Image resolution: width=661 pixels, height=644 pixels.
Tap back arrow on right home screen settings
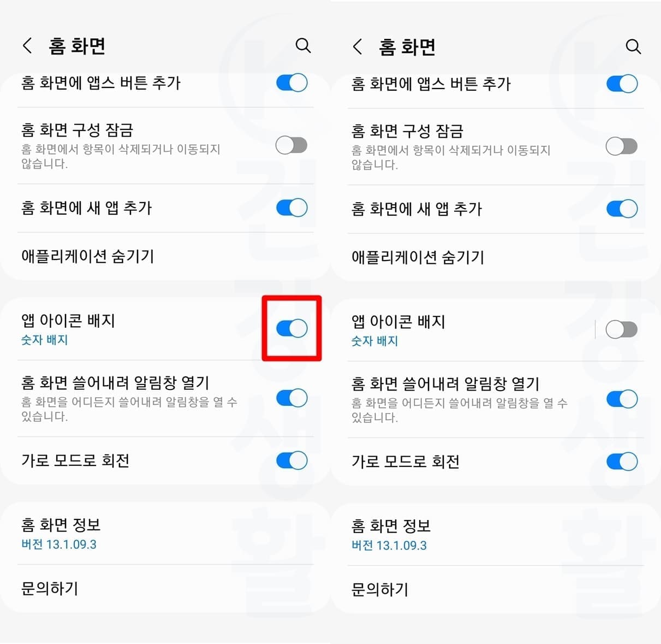pos(358,46)
